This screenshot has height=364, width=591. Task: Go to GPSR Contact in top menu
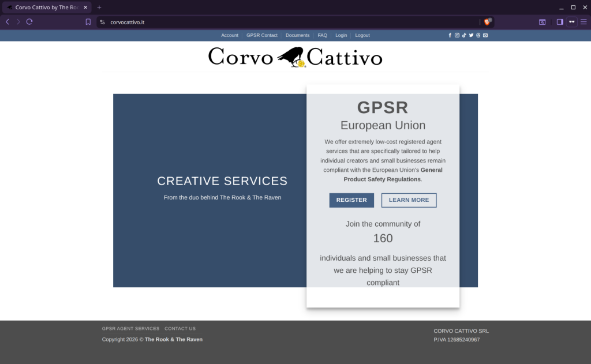262,35
